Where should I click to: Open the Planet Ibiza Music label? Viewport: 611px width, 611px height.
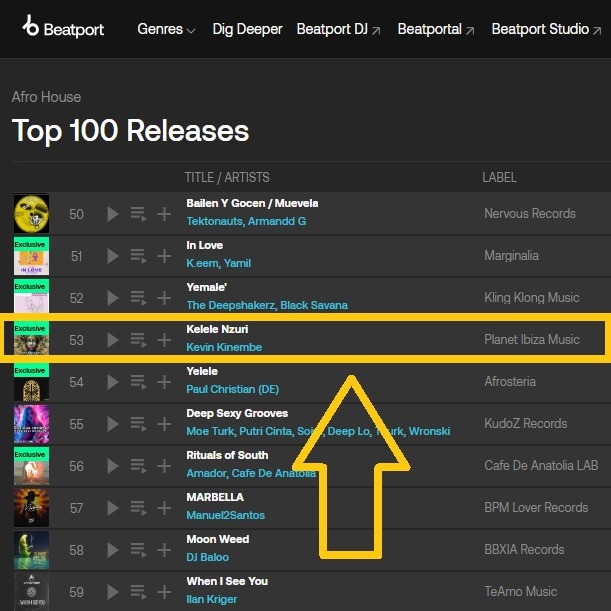click(532, 339)
